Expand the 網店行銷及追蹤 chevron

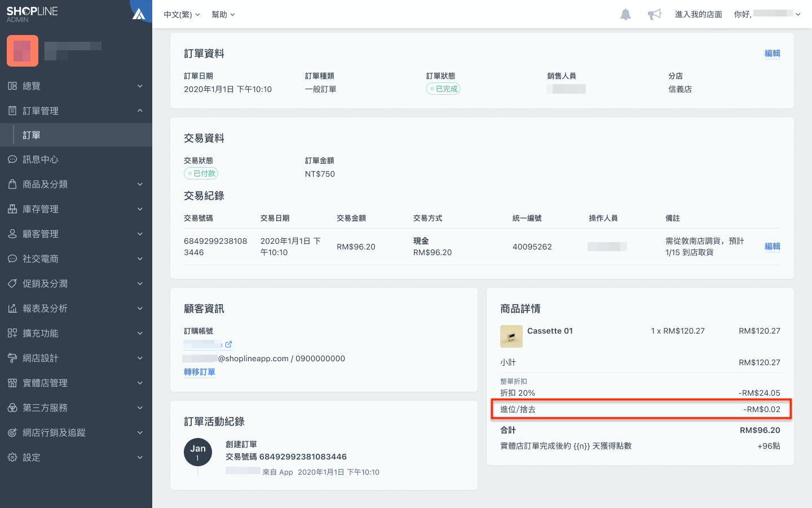[140, 432]
